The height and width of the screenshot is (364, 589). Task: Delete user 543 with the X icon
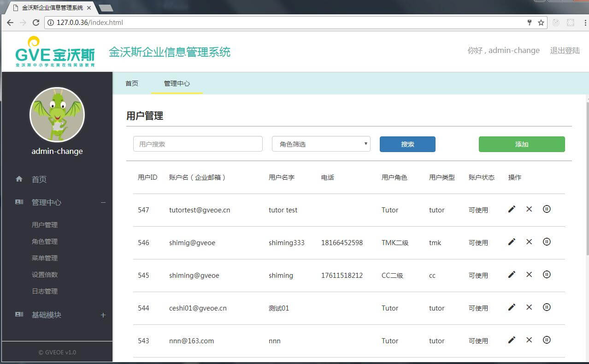(x=529, y=340)
